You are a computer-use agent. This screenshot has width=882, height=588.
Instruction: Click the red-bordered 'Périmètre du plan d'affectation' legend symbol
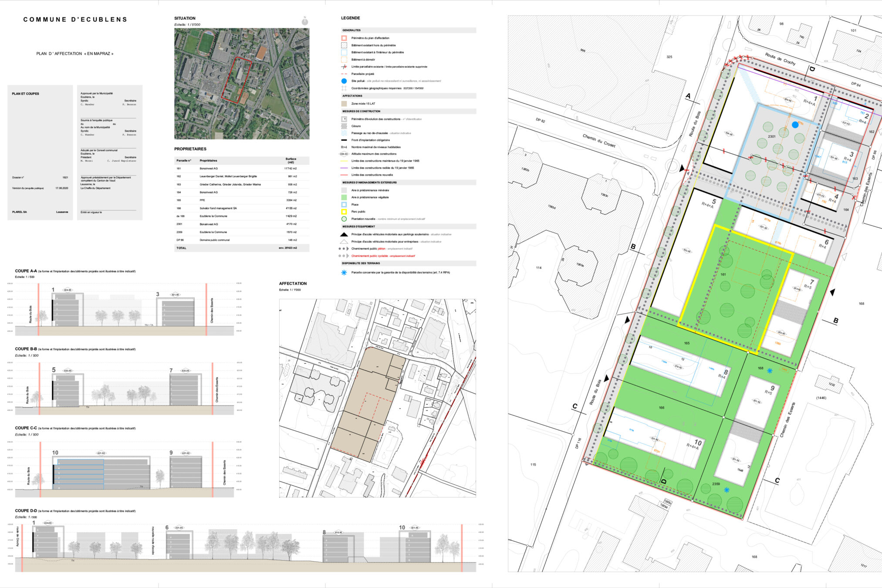click(344, 38)
